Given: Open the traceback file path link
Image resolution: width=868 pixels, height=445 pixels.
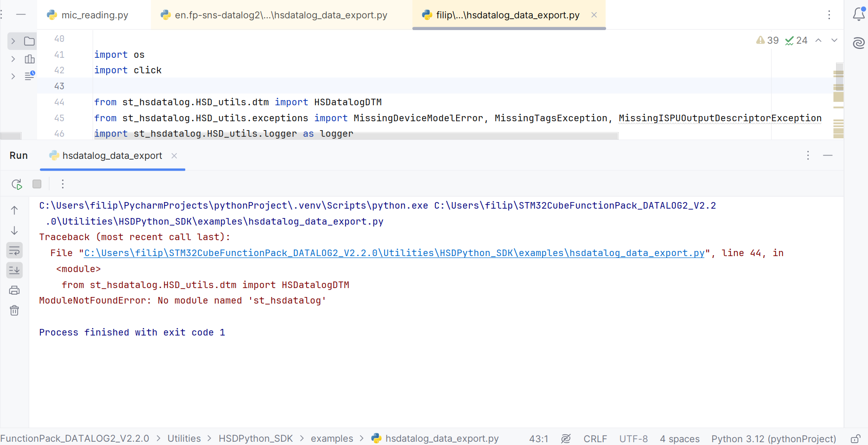Looking at the screenshot, I should pos(394,253).
